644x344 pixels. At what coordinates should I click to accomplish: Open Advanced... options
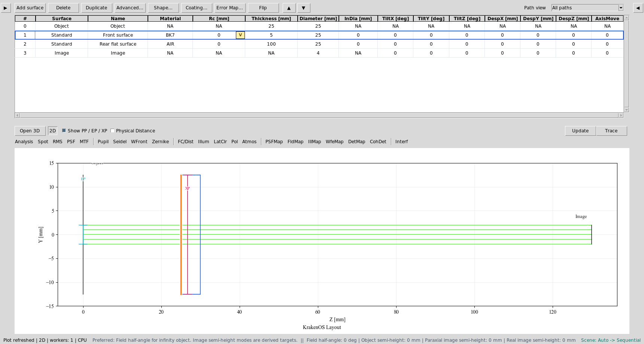coord(130,8)
